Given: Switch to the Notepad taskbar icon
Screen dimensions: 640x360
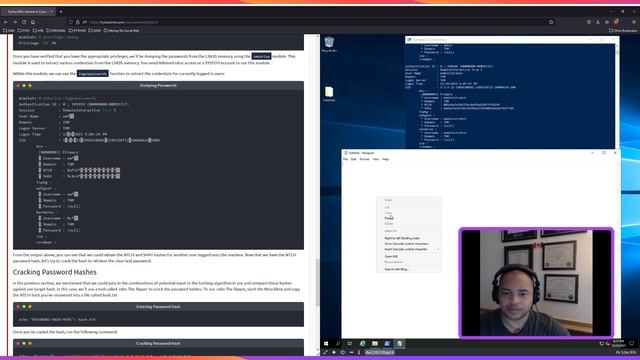Looking at the screenshot, I should (x=400, y=344).
